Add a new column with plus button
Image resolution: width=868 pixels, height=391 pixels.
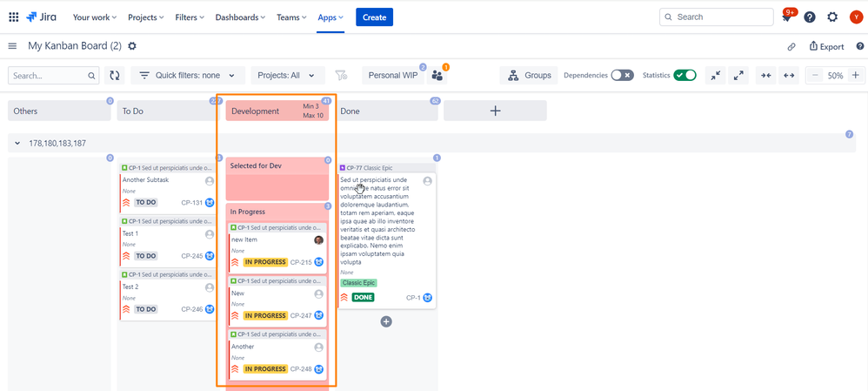tap(496, 111)
